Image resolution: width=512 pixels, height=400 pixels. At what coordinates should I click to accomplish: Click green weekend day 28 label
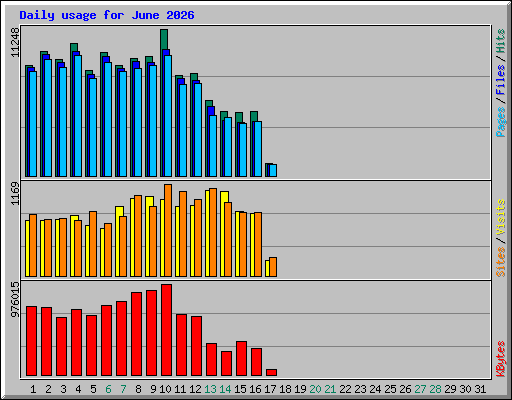pyautogui.click(x=435, y=389)
